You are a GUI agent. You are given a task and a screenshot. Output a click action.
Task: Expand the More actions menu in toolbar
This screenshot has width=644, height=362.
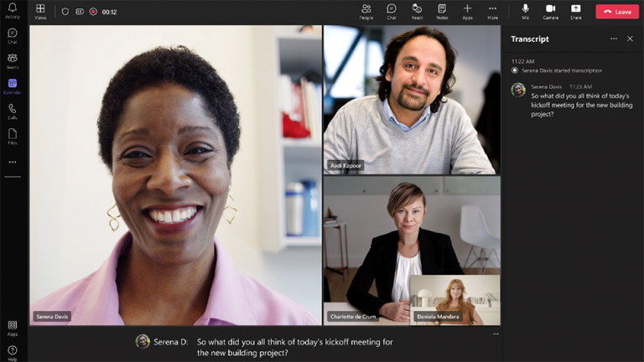[492, 11]
